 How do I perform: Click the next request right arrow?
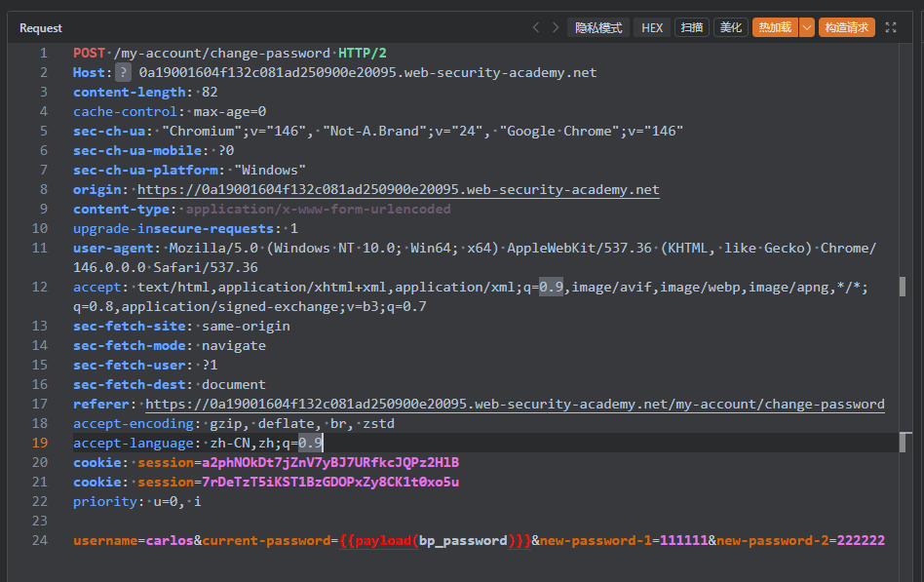tap(556, 28)
